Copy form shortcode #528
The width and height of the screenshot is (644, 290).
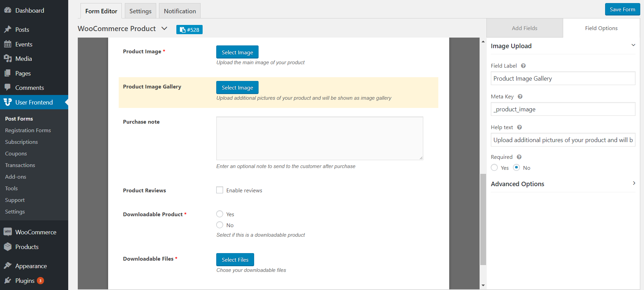click(x=189, y=30)
